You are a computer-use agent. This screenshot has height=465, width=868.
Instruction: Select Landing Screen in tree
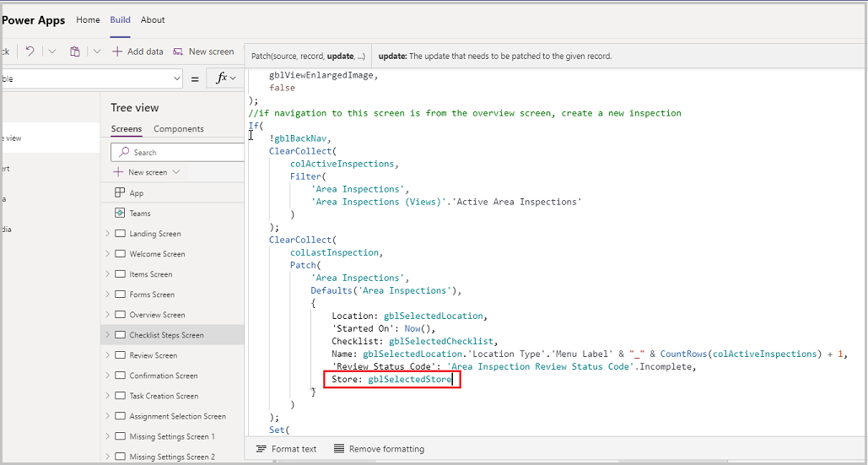pyautogui.click(x=155, y=234)
